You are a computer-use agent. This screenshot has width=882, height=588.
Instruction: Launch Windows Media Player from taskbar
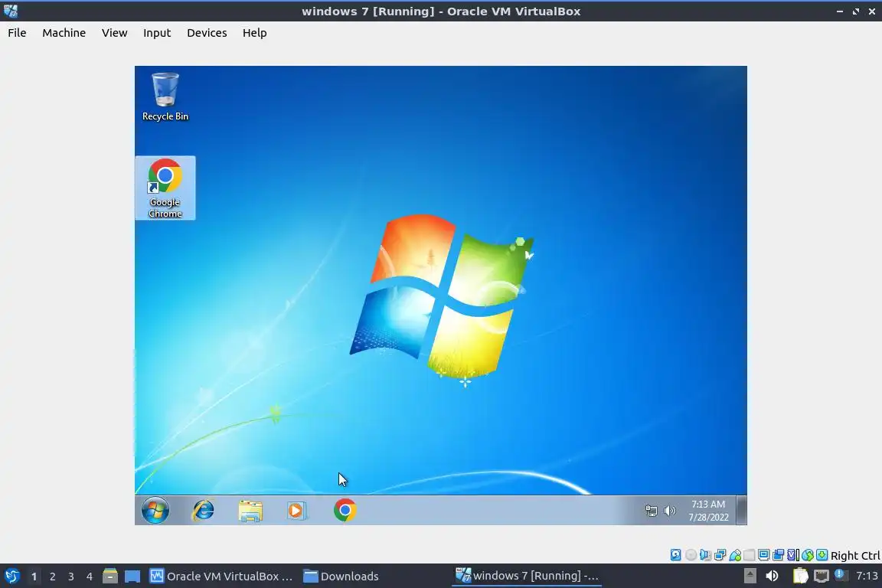tap(296, 511)
